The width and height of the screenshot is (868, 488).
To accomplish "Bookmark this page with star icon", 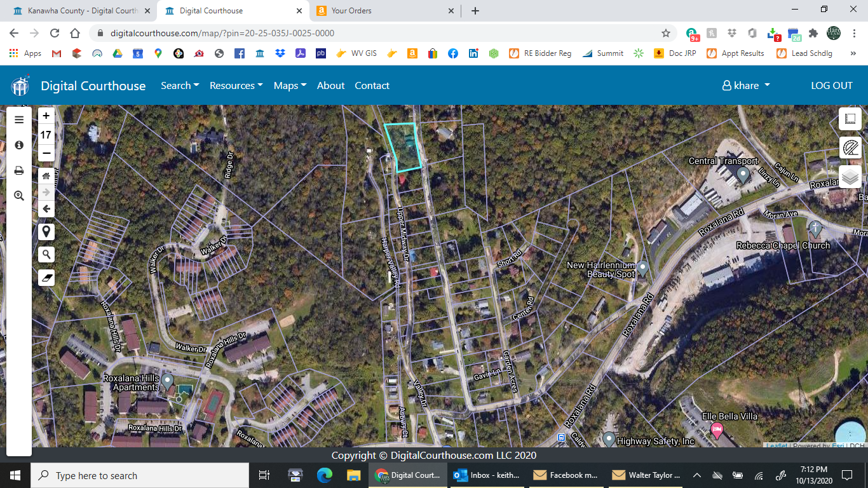I will point(666,33).
